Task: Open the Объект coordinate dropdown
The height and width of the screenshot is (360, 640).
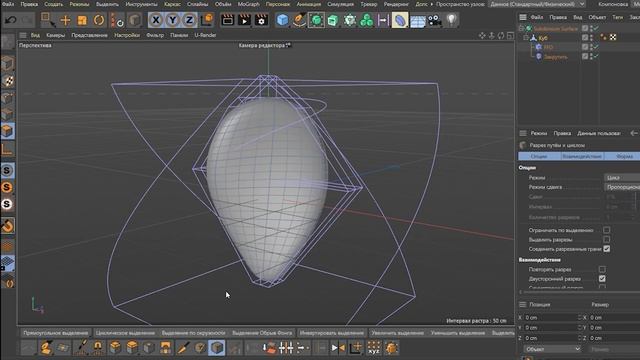Action: click(x=552, y=349)
